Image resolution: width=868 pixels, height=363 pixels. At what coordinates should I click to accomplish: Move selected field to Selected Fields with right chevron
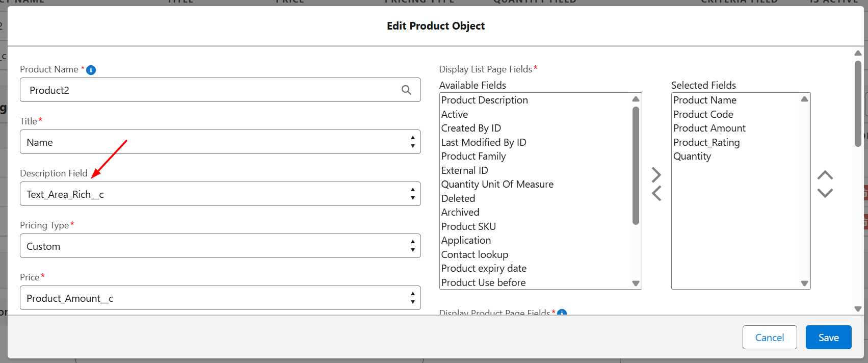coord(656,175)
